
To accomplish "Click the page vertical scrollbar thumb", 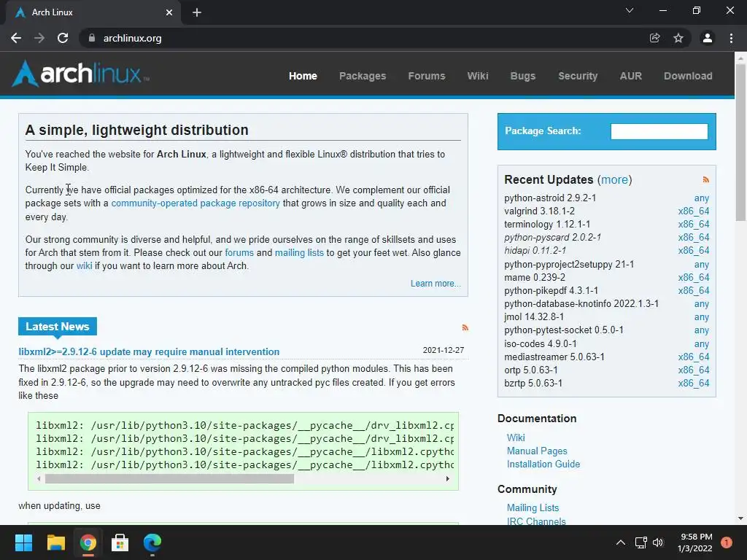I will pyautogui.click(x=740, y=141).
